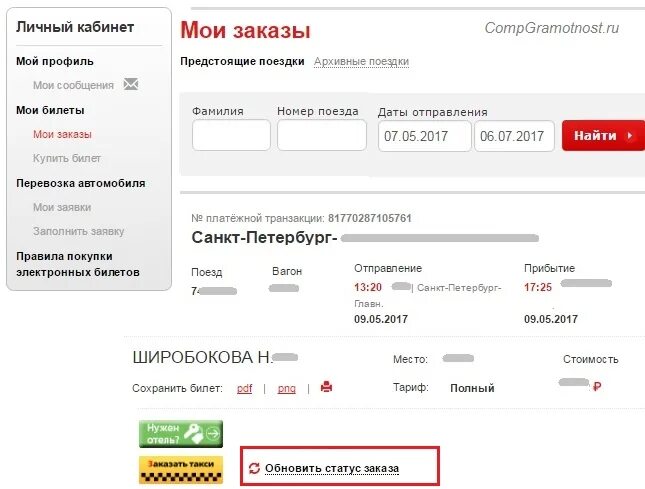
Task: Click the yellow "Заказать такси" banner
Action: 181,470
